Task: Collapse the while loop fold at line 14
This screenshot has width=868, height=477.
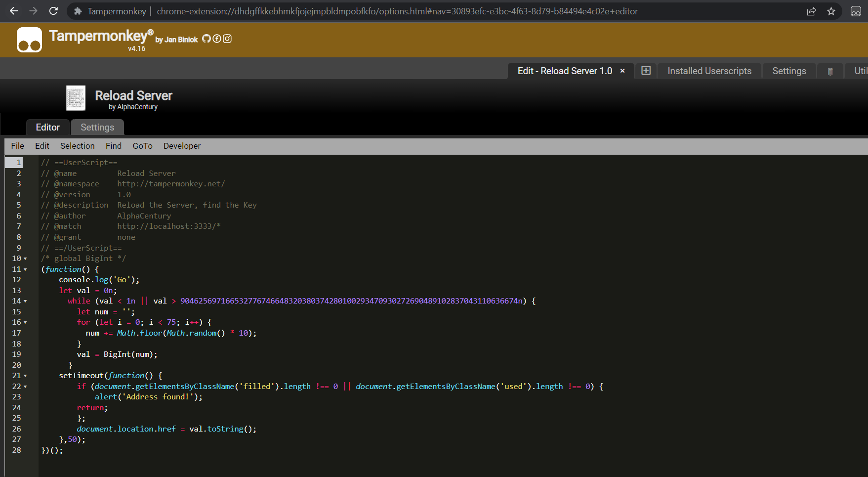Action: pos(25,301)
